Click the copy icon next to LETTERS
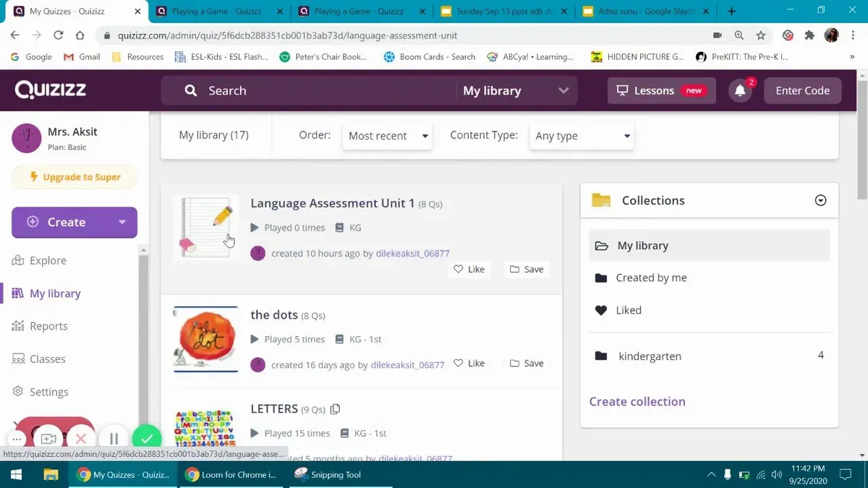868x488 pixels. 335,409
